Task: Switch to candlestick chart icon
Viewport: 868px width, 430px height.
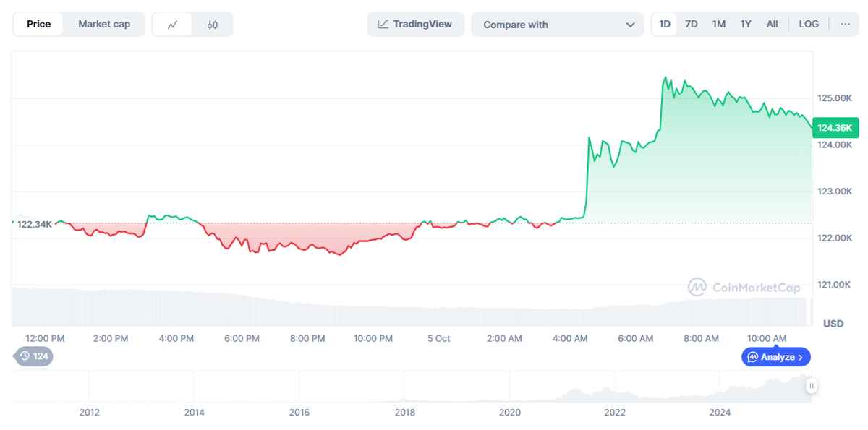Action: (x=212, y=24)
